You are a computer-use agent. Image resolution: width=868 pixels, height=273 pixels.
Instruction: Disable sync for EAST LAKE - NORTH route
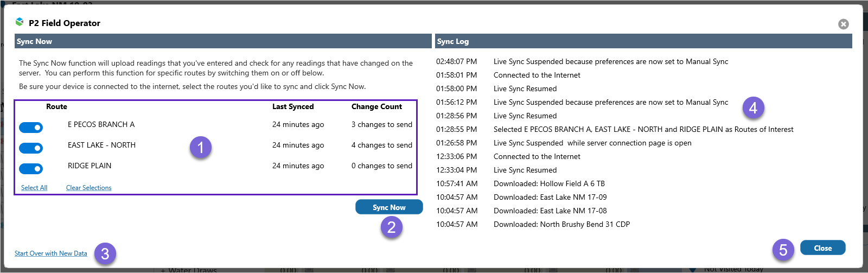[x=31, y=148]
